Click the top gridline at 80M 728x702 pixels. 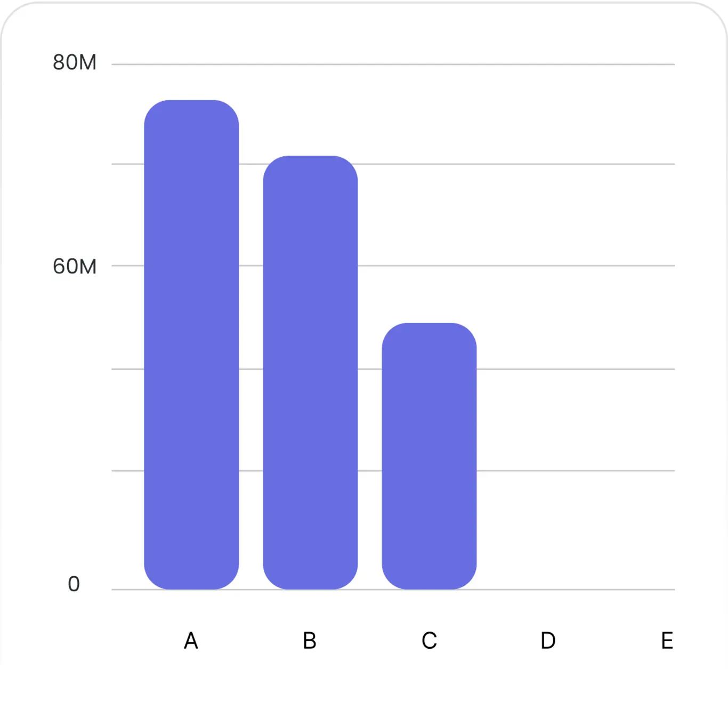(x=393, y=64)
